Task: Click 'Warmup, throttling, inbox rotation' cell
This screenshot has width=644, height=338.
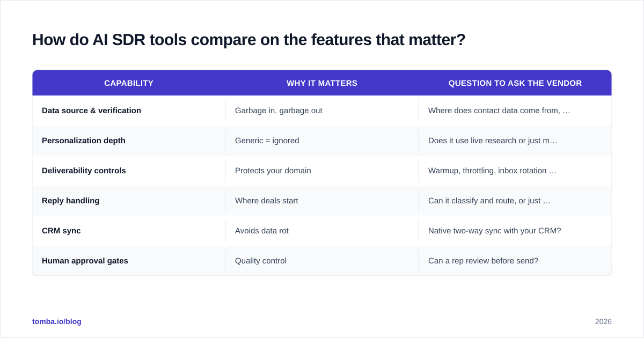Action: click(515, 171)
